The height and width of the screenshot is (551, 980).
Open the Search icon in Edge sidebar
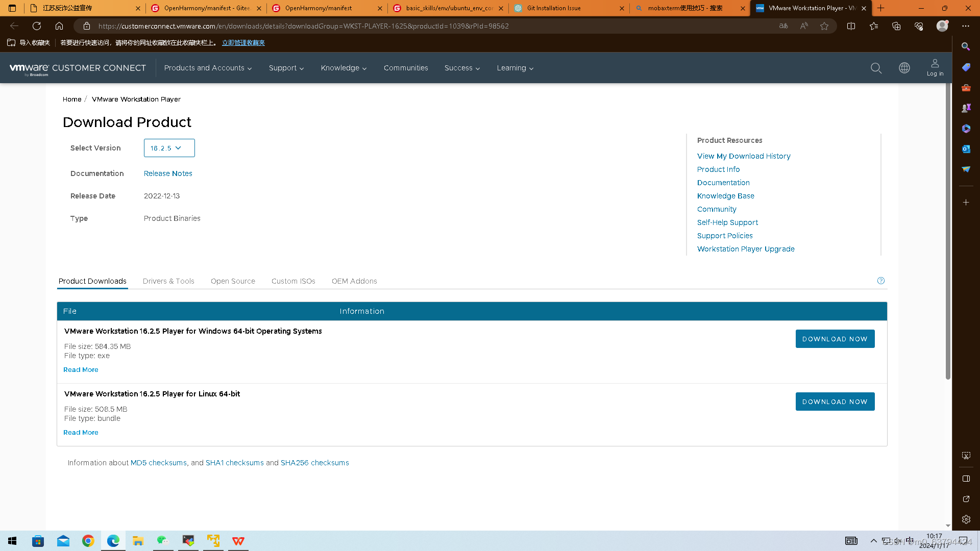click(966, 46)
